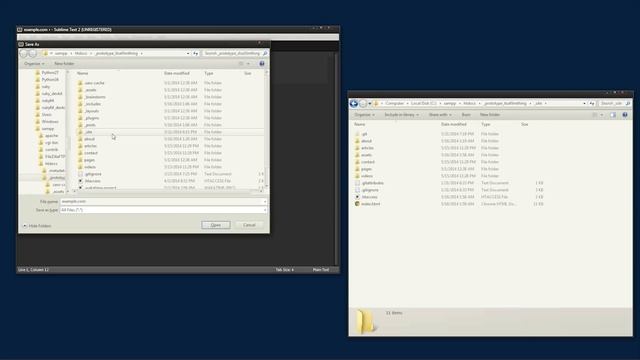Sort by Date modified in Explorer

pos(453,124)
